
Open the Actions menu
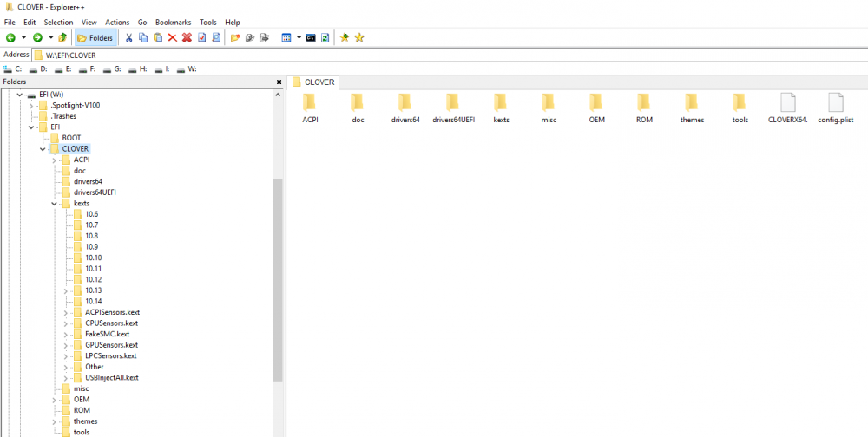click(117, 23)
